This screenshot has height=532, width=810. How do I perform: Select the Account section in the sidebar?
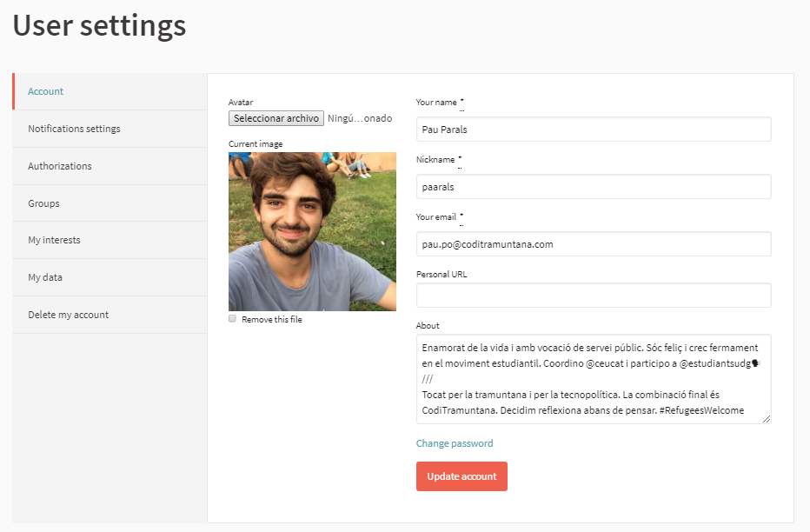[x=44, y=90]
